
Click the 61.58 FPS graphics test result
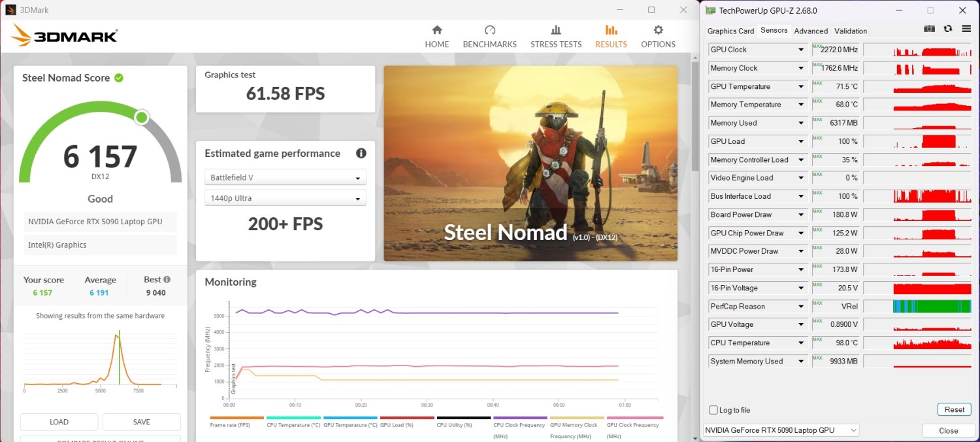tap(286, 94)
